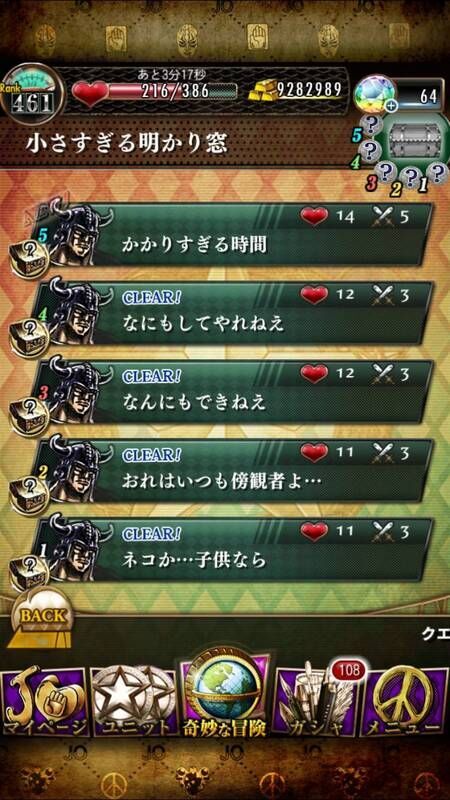
Task: Open マイページ from bottom navigation
Action: click(43, 702)
